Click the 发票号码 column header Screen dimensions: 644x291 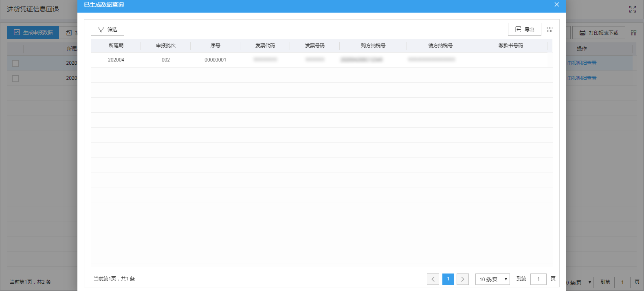[315, 46]
